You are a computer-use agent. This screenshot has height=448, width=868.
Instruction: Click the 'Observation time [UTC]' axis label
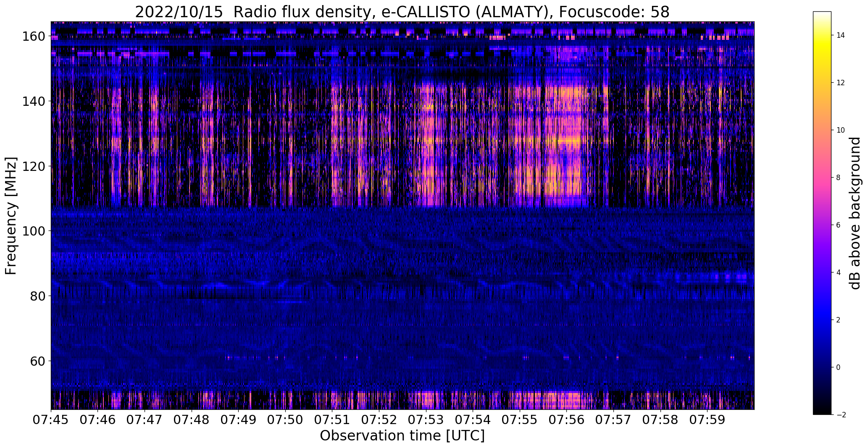coord(402,436)
